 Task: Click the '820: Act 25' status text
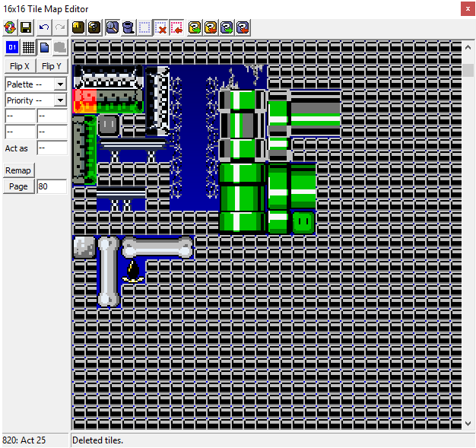pos(24,440)
